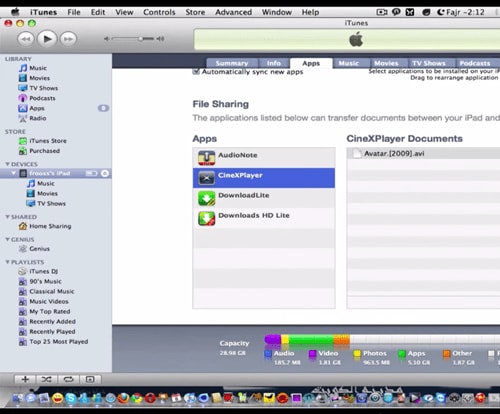The image size is (500, 414).
Task: Select the iPad device in the sidebar
Action: [x=49, y=173]
